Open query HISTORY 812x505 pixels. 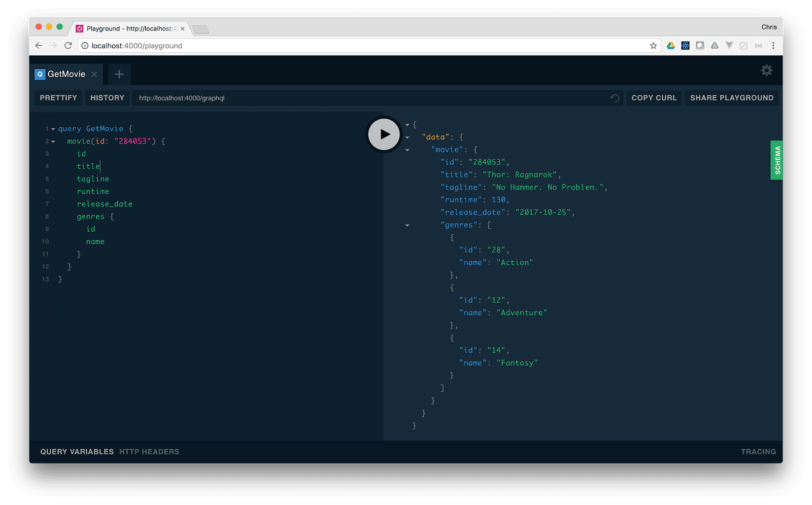point(107,97)
